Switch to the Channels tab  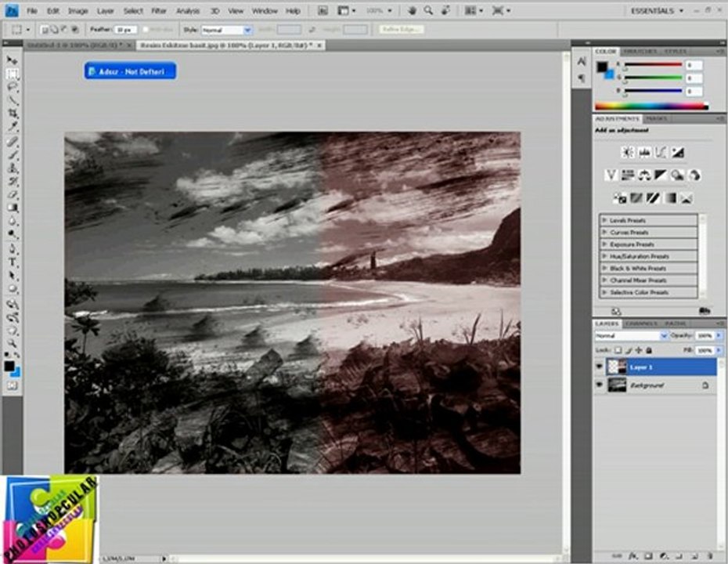[642, 323]
